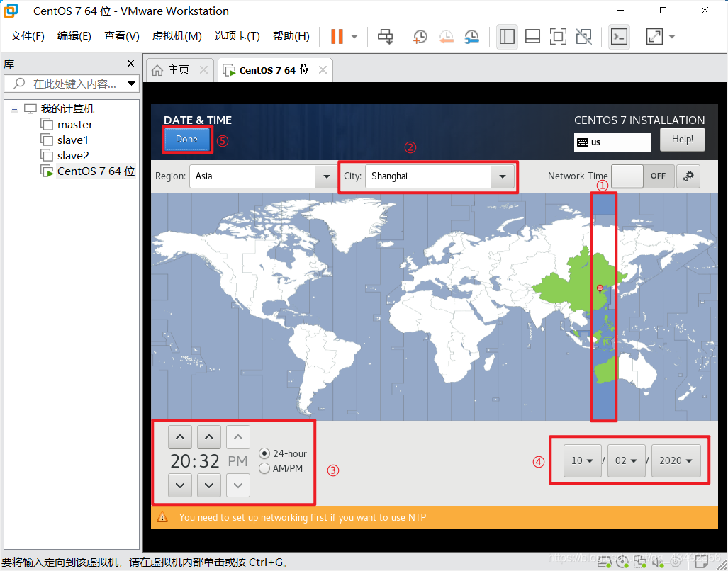Click the Help! button

pos(682,139)
